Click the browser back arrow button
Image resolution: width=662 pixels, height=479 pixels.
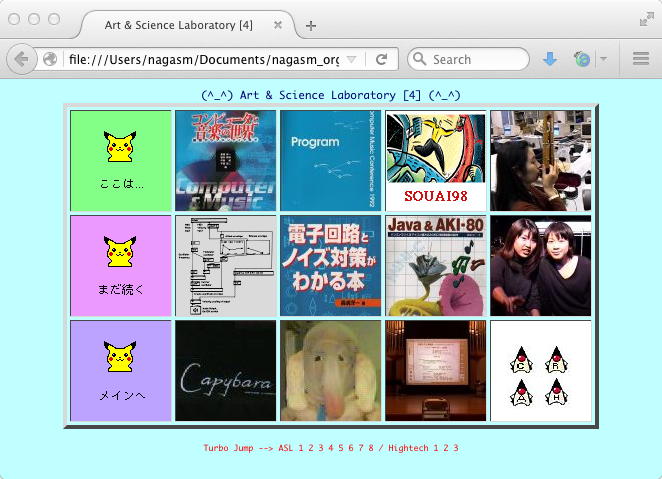[x=21, y=59]
